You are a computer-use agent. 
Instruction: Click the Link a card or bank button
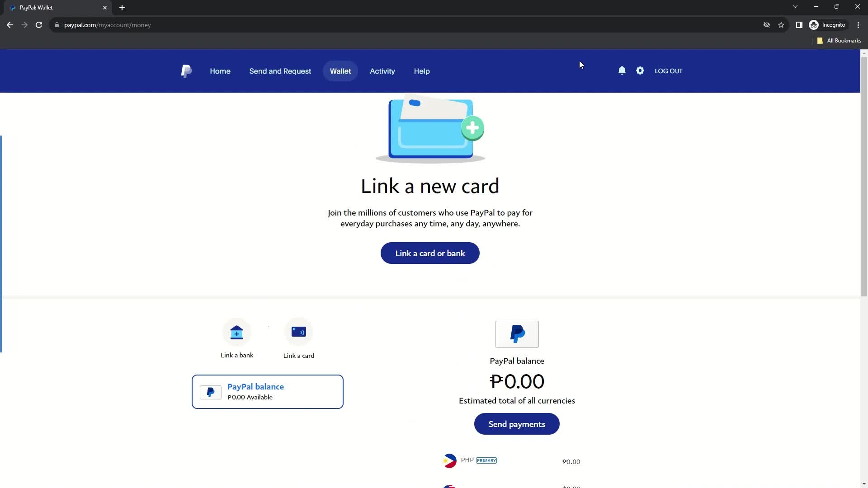pyautogui.click(x=430, y=253)
